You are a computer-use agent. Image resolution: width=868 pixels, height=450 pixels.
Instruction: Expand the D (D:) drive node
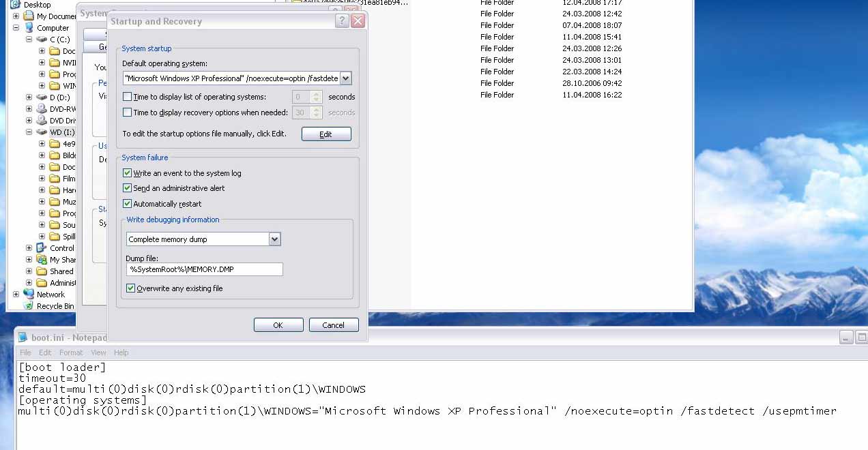click(x=29, y=97)
